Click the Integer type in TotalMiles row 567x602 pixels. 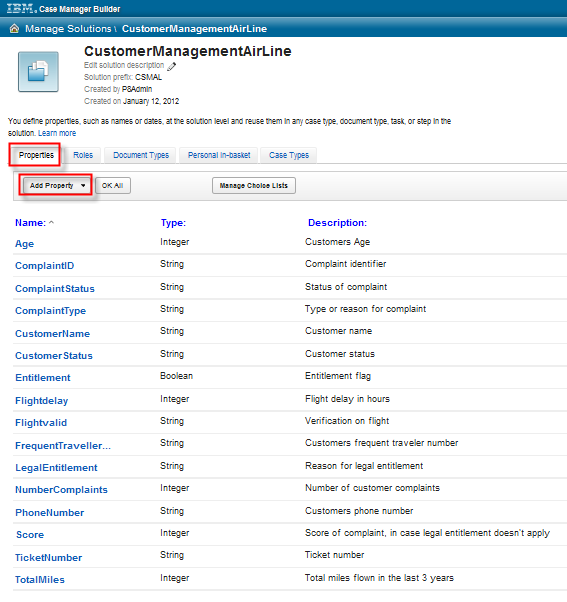[175, 578]
